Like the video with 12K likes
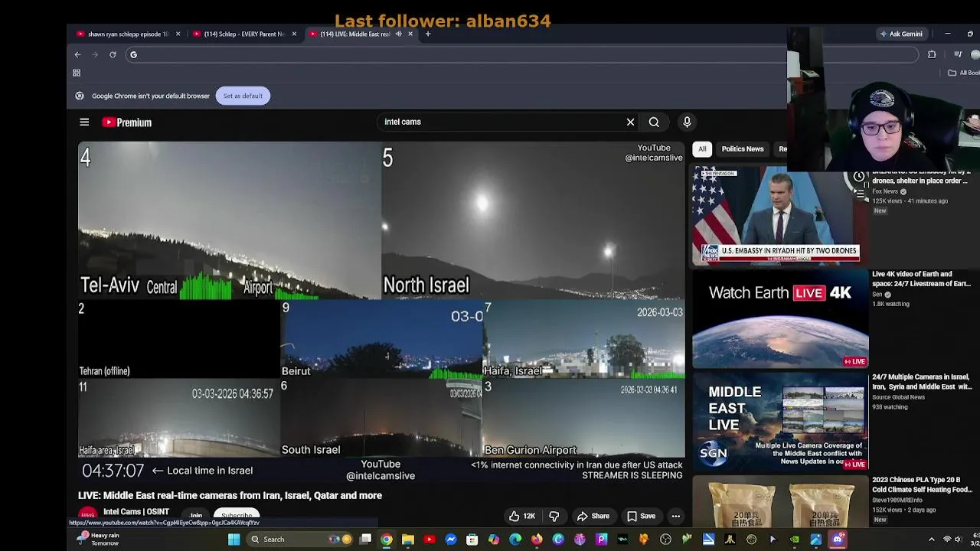 [x=521, y=517]
